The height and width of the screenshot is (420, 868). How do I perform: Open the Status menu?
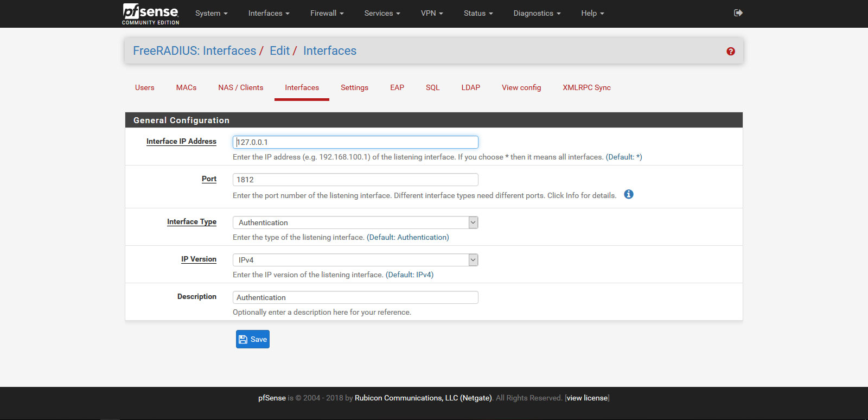tap(478, 13)
